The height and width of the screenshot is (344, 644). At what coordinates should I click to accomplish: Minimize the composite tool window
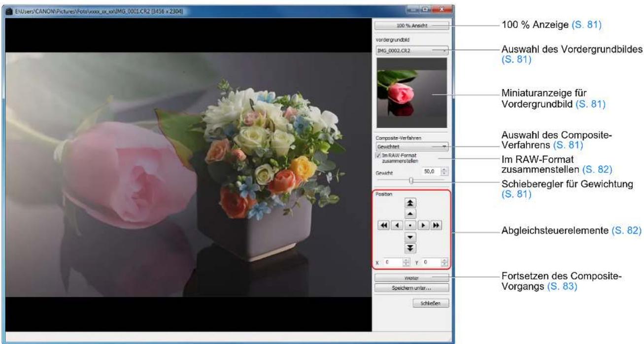click(414, 9)
